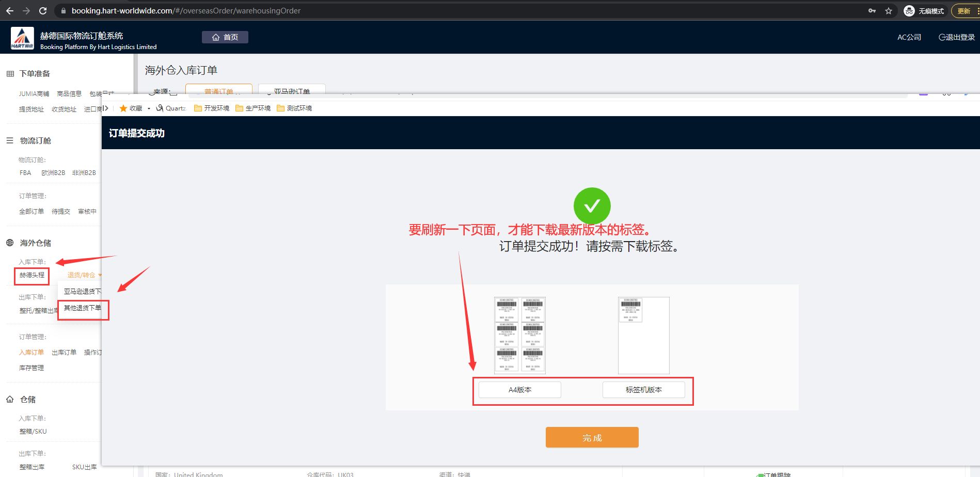Click the browser back arrow

(x=10, y=11)
